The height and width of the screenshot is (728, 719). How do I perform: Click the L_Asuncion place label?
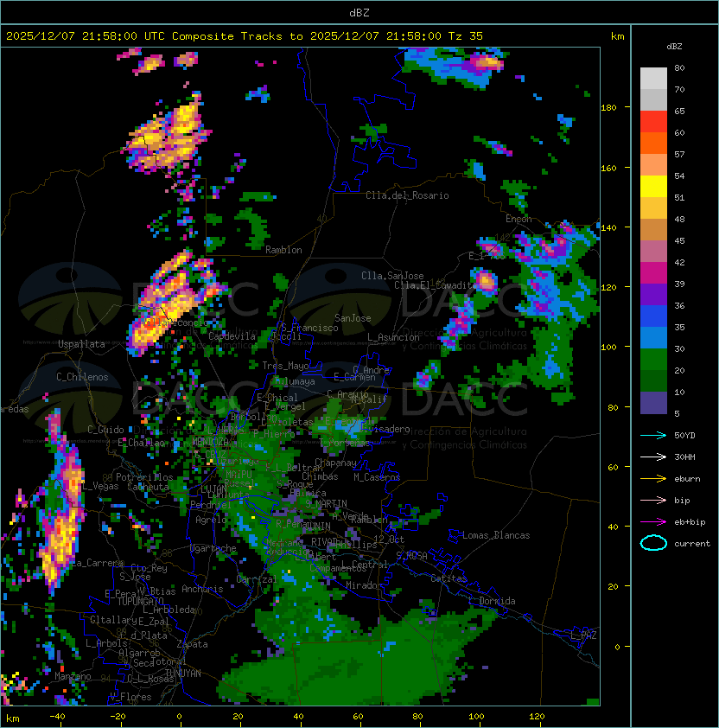pyautogui.click(x=393, y=337)
